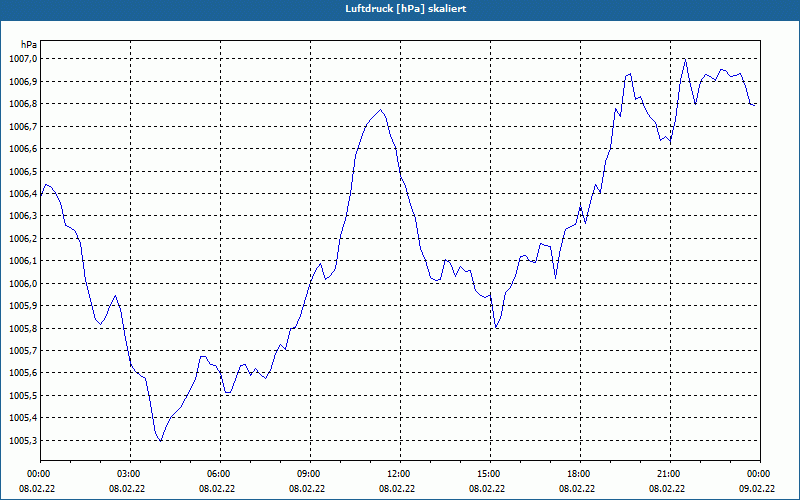This screenshot has width=800, height=500.
Task: Click the pressure minimum point near 04:00
Action: click(x=161, y=441)
